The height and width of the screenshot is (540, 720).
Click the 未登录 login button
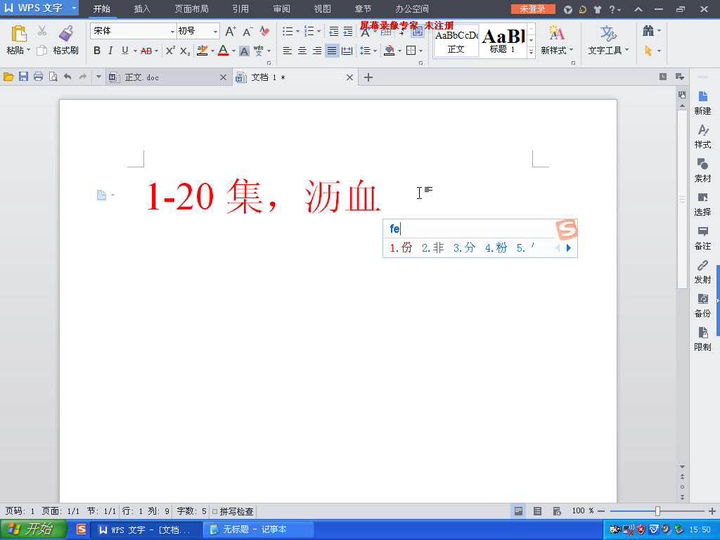532,8
